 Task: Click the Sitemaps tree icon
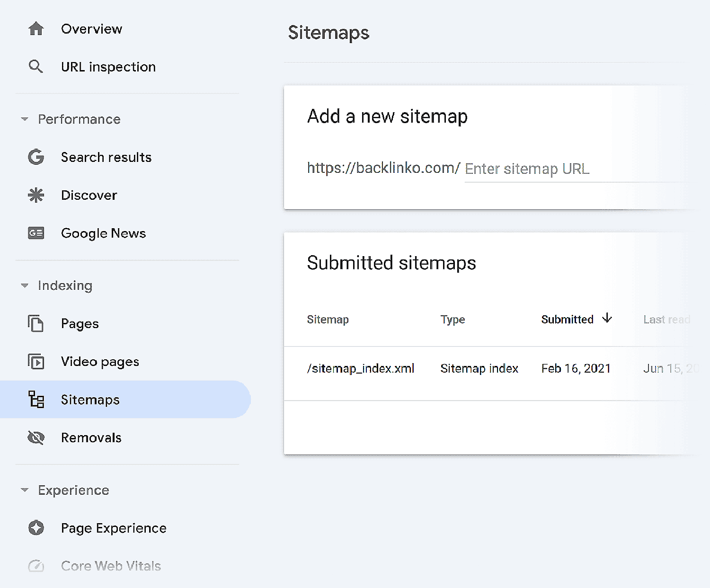coord(36,400)
